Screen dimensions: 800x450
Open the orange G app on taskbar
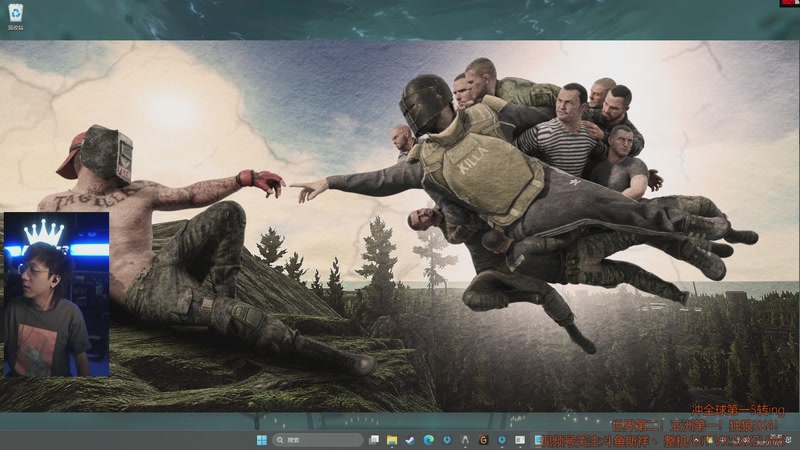[483, 440]
